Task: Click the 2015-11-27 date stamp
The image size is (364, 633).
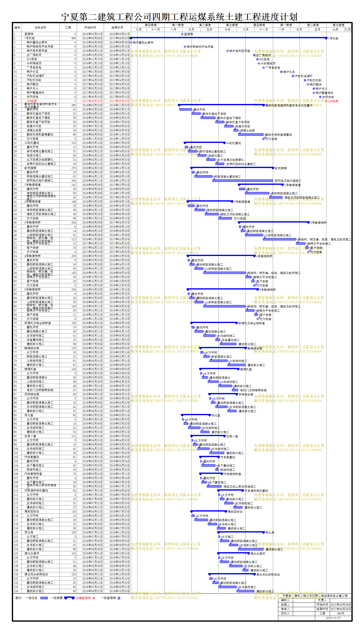Action: click(x=333, y=618)
